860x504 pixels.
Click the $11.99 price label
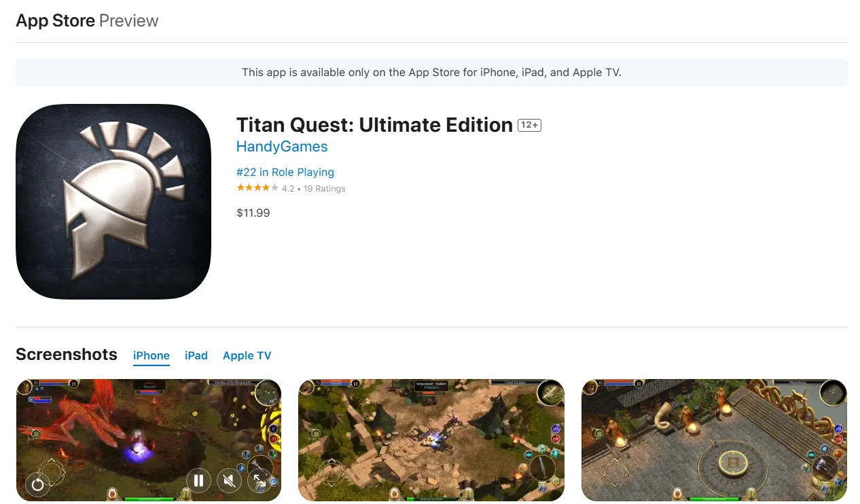(x=253, y=213)
